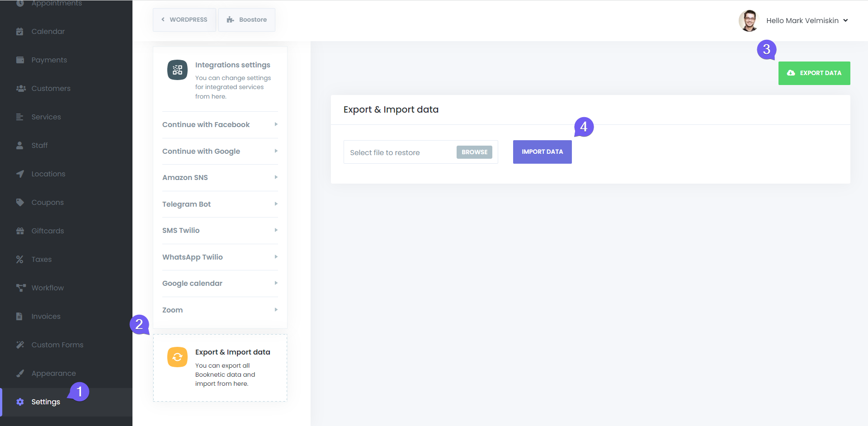The height and width of the screenshot is (426, 868).
Task: Open the Calendar menu item
Action: pos(66,31)
